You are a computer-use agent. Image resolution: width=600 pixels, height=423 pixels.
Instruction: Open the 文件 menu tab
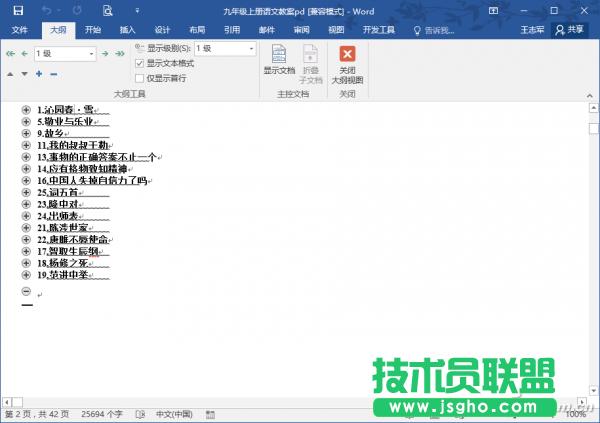click(x=19, y=30)
